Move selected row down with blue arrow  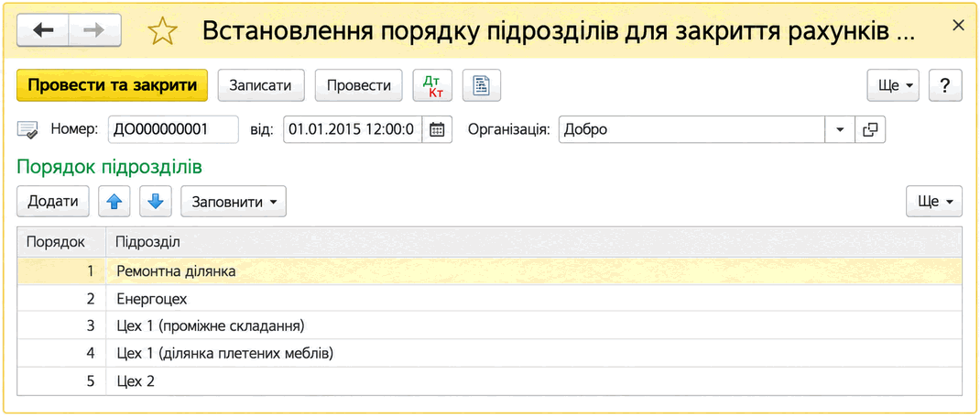[x=156, y=202]
